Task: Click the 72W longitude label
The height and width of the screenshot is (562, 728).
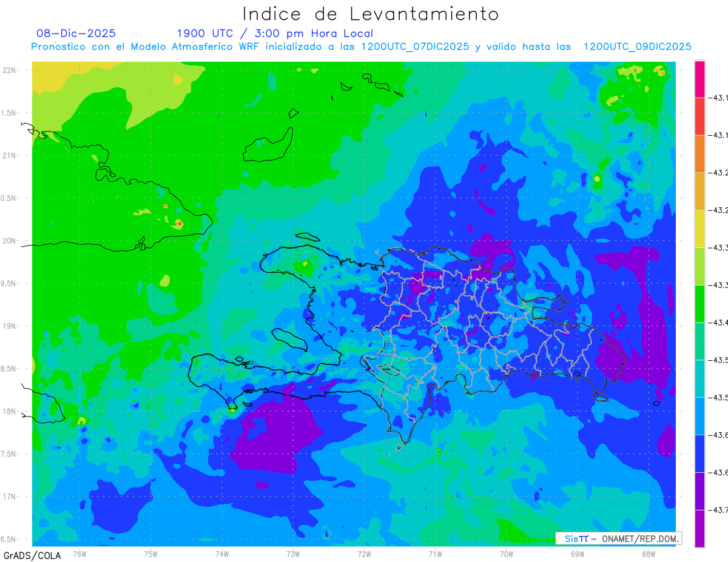Action: (364, 554)
